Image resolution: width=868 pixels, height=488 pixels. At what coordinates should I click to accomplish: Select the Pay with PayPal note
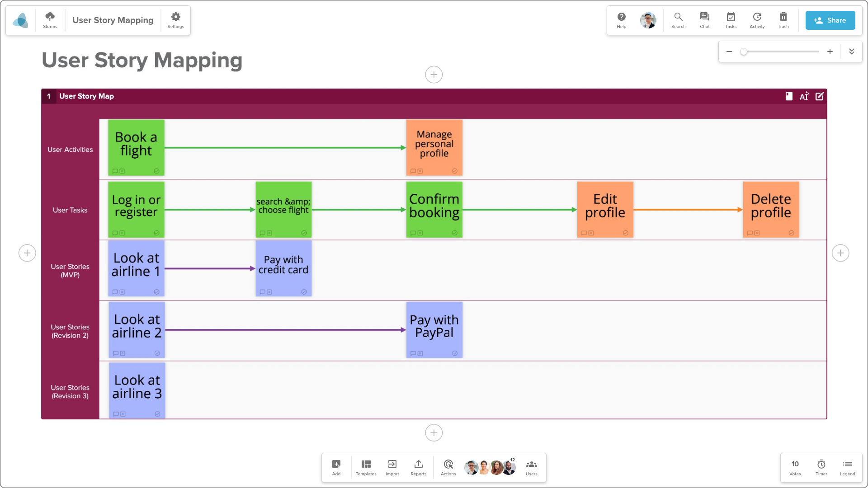pos(434,329)
